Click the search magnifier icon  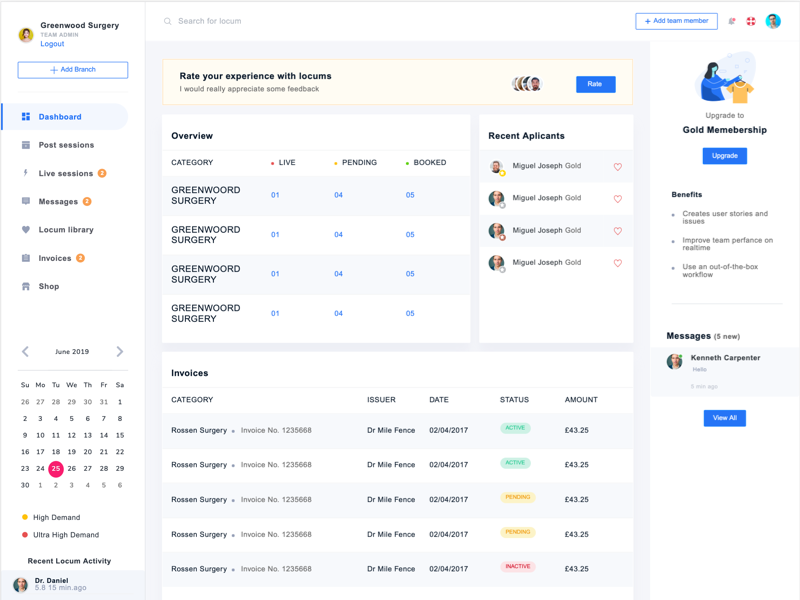pos(168,21)
